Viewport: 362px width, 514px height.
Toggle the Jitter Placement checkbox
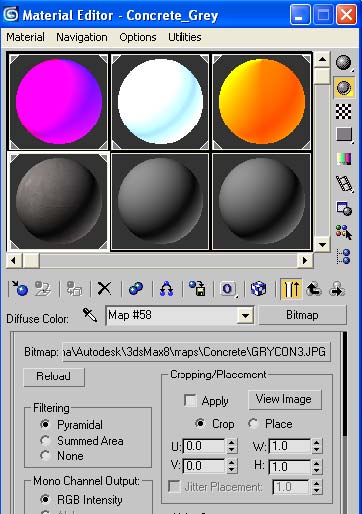[174, 486]
